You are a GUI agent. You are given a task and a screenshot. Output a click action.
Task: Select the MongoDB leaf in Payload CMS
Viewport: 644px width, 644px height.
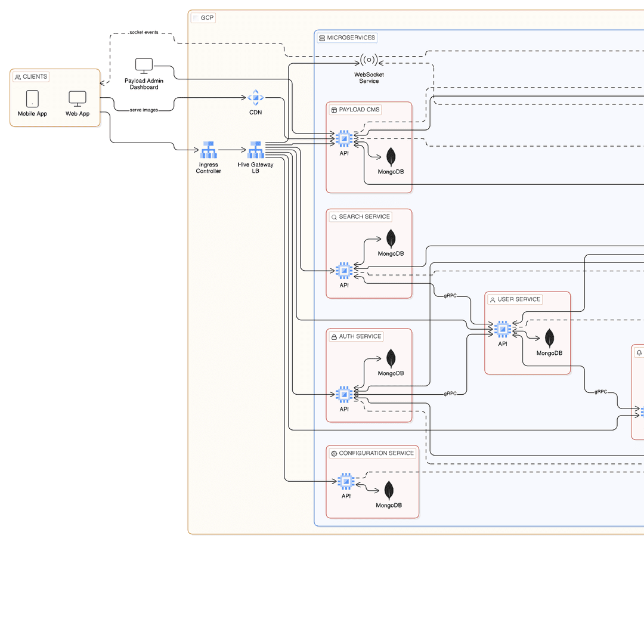[x=391, y=157]
